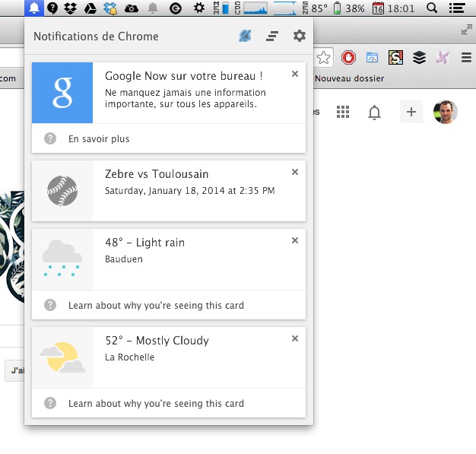Viewport: 476px width, 454px height.
Task: Toggle do-not-disturb bell in notifications header
Action: (245, 36)
